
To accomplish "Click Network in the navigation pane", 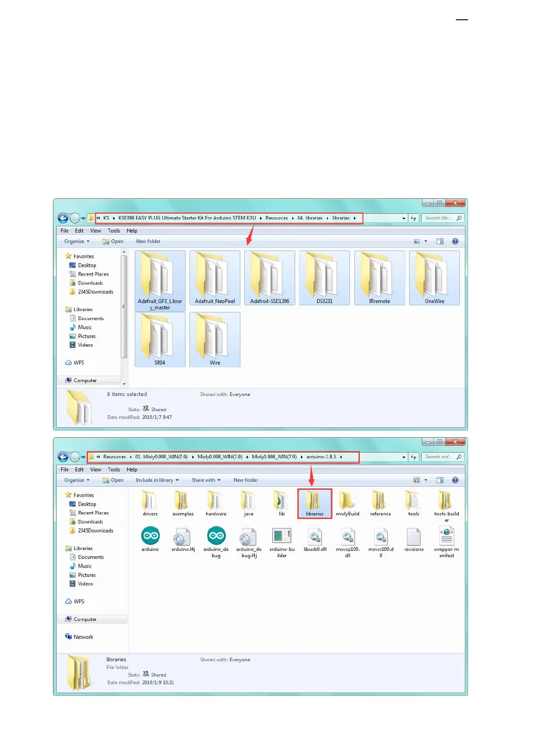I will [x=83, y=637].
